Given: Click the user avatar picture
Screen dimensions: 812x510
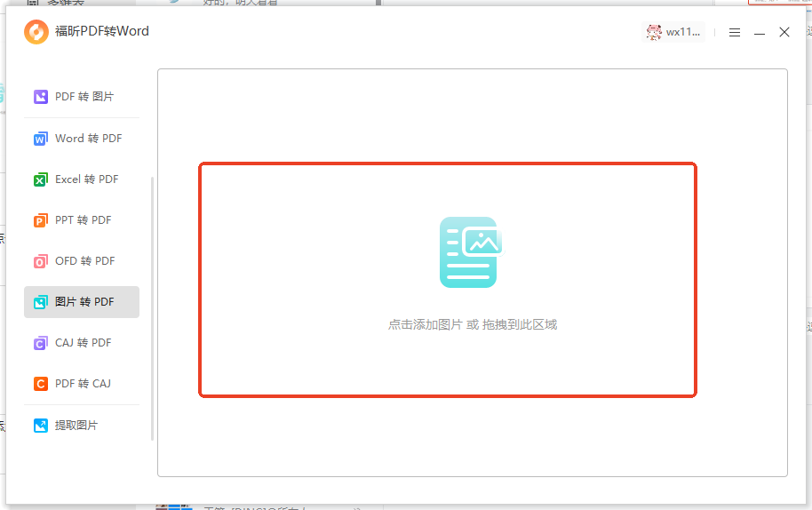Looking at the screenshot, I should (x=654, y=32).
